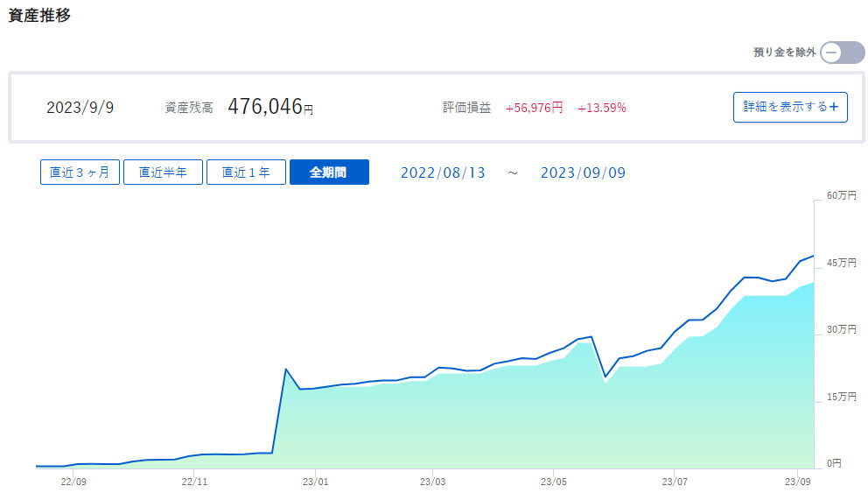Viewport: 868px width, 500px height.
Task: Click the 23/07 x-axis label
Action: [675, 482]
